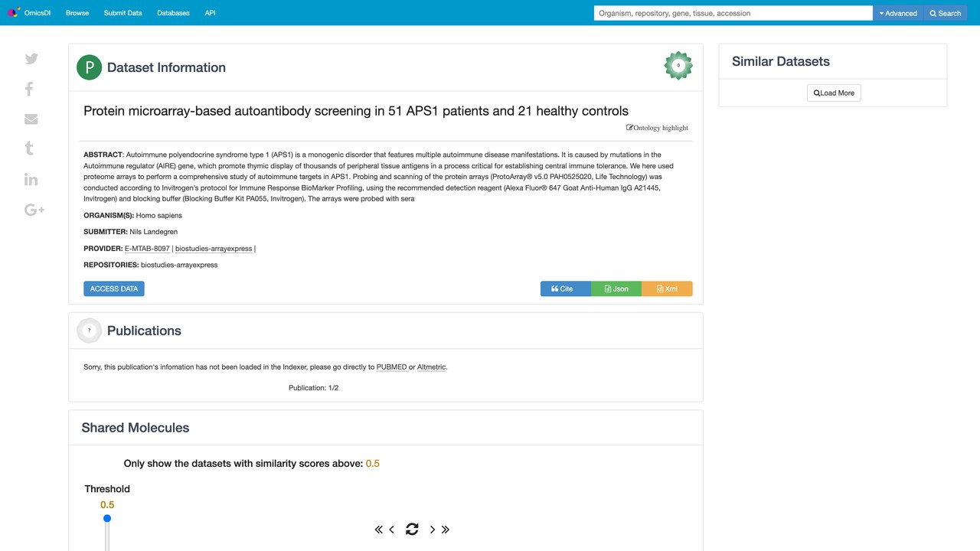Click the OmicsDI home link text
Viewport: 980px width, 551px height.
[38, 13]
